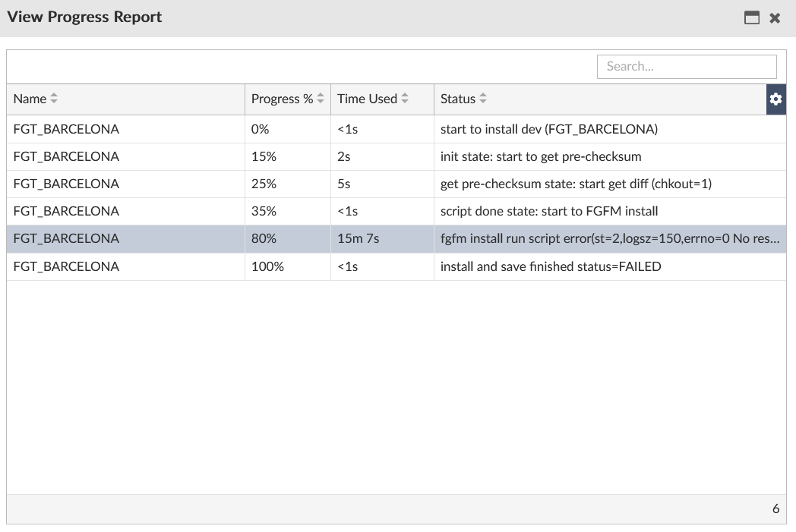Click the 15m 7s time used cell
Viewport: 796px width, 532px height.
[359, 238]
